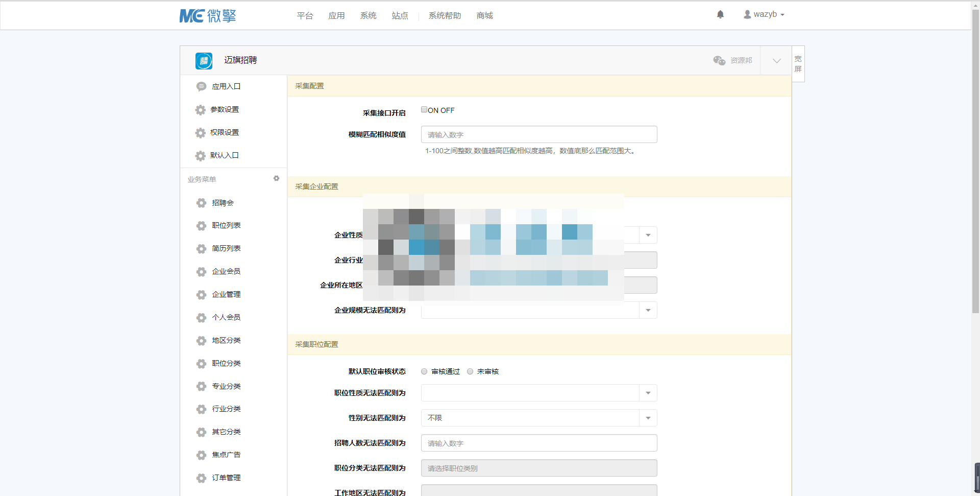Click the 职位分类无法匹配则为 category field

[539, 468]
